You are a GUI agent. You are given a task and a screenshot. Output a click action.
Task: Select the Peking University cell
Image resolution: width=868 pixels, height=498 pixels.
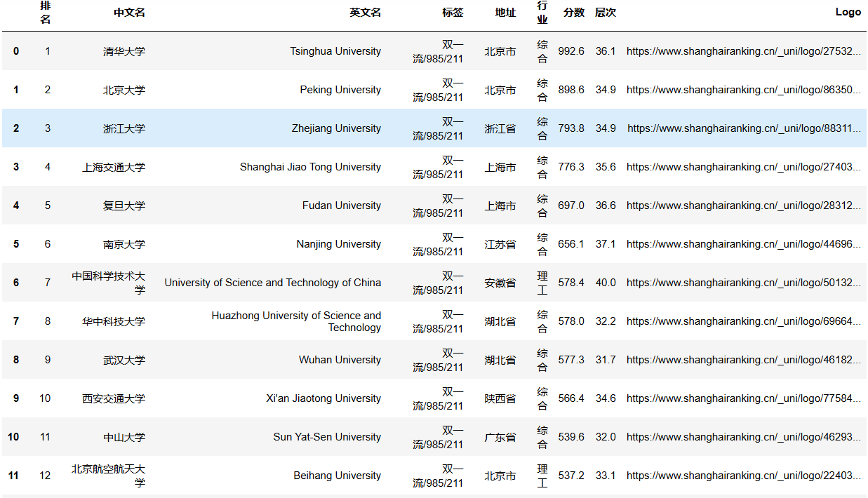coord(340,90)
